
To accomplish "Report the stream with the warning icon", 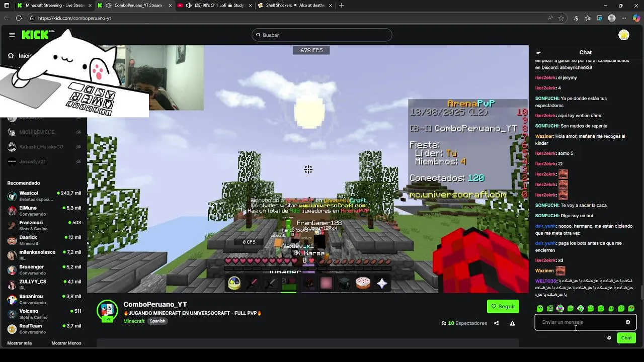I will tap(512, 323).
